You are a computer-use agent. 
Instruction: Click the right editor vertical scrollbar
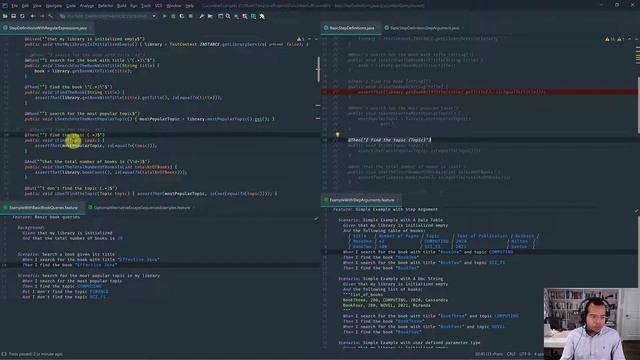tap(638, 105)
